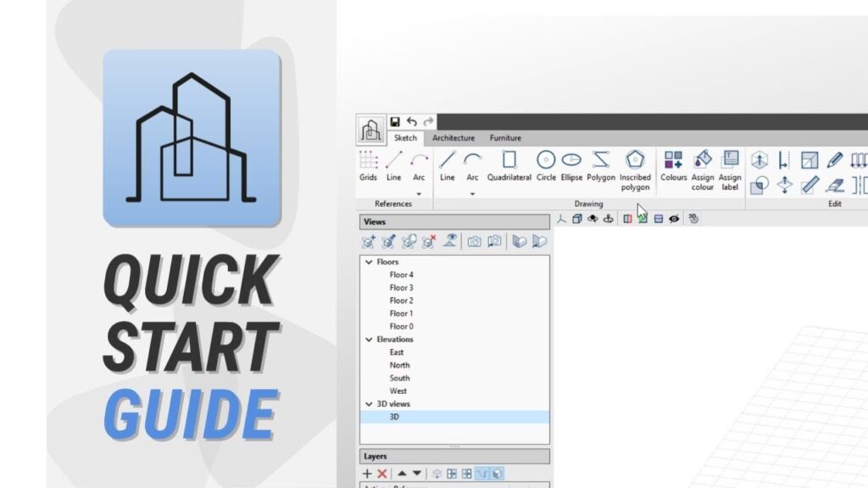The height and width of the screenshot is (488, 868).
Task: Select the Quadrilateral drawing tool
Action: point(509,164)
